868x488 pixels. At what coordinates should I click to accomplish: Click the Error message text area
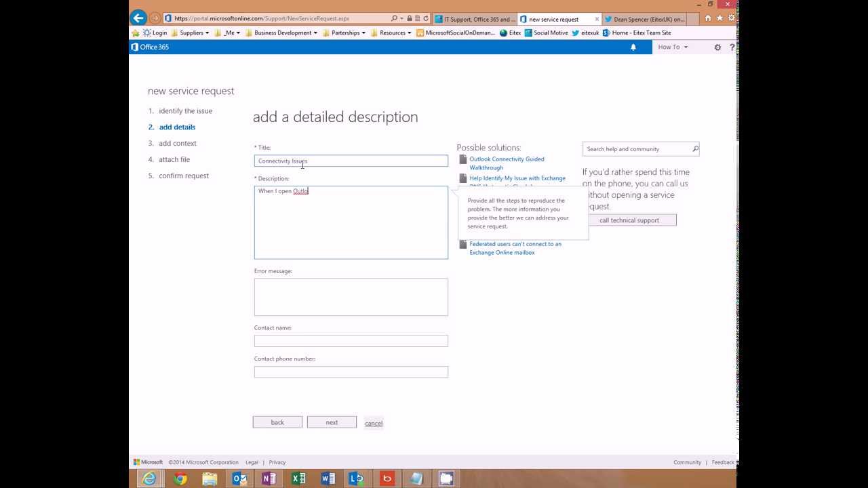pos(351,297)
